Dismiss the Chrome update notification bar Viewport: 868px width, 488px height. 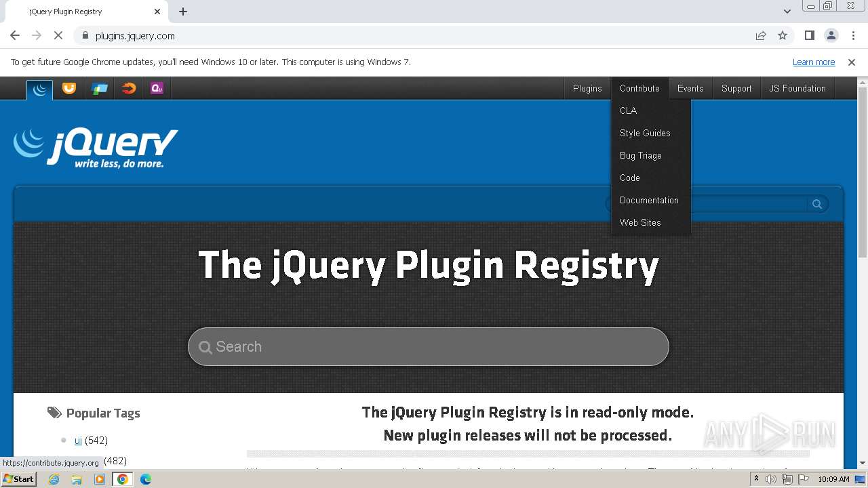click(852, 62)
